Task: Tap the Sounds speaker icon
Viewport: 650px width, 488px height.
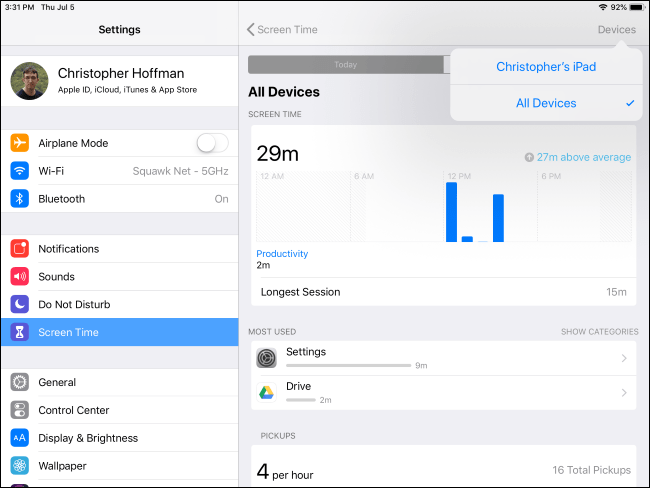Action: [20, 277]
